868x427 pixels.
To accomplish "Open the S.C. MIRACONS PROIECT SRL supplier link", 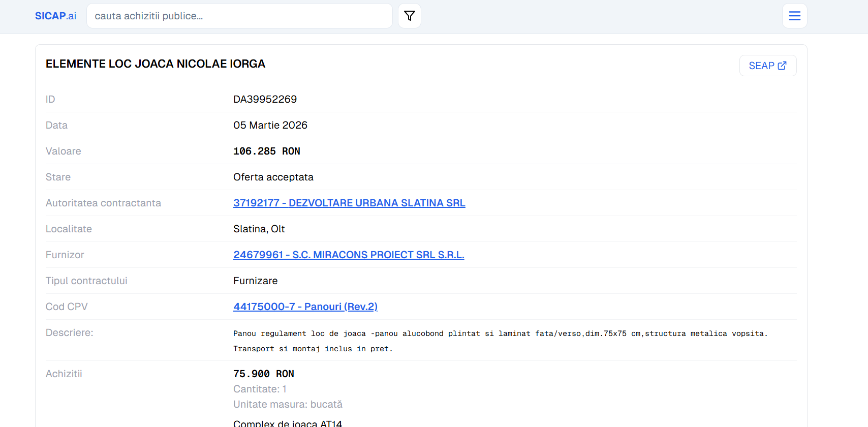I will [x=349, y=255].
